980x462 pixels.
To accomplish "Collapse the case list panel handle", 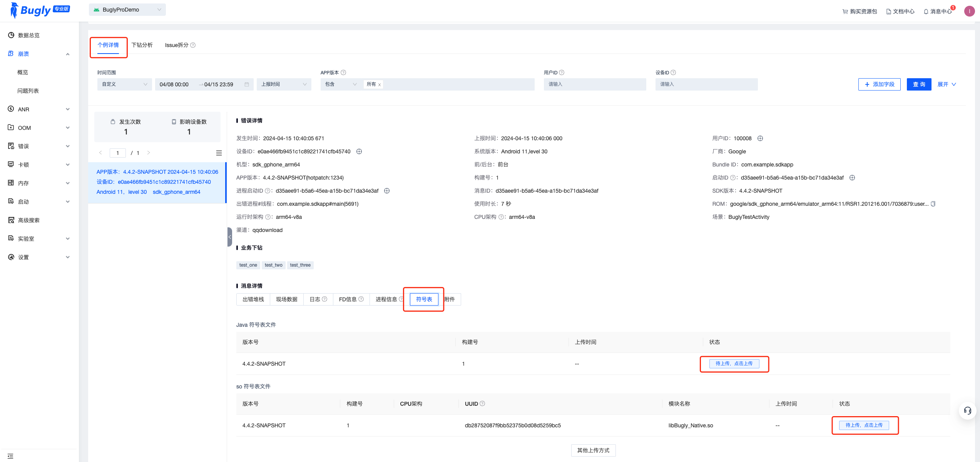I will [229, 237].
